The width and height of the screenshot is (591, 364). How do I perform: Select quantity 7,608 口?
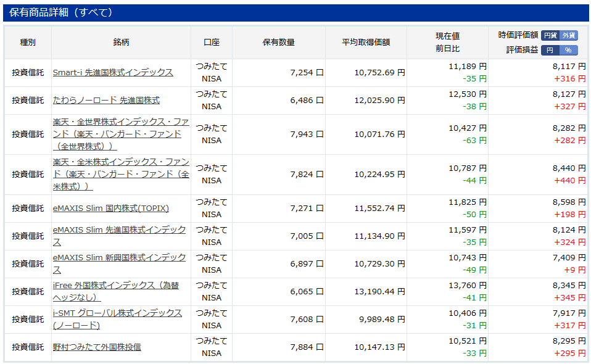pos(307,319)
